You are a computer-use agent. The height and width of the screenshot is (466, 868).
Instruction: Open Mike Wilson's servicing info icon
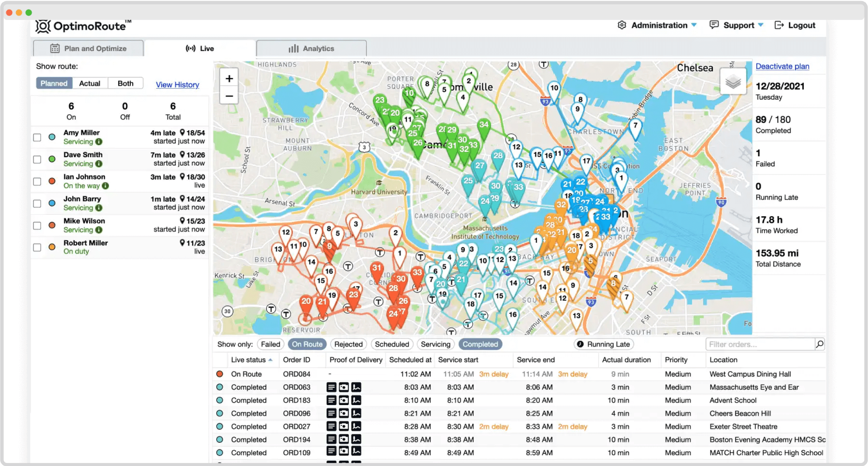coord(99,230)
